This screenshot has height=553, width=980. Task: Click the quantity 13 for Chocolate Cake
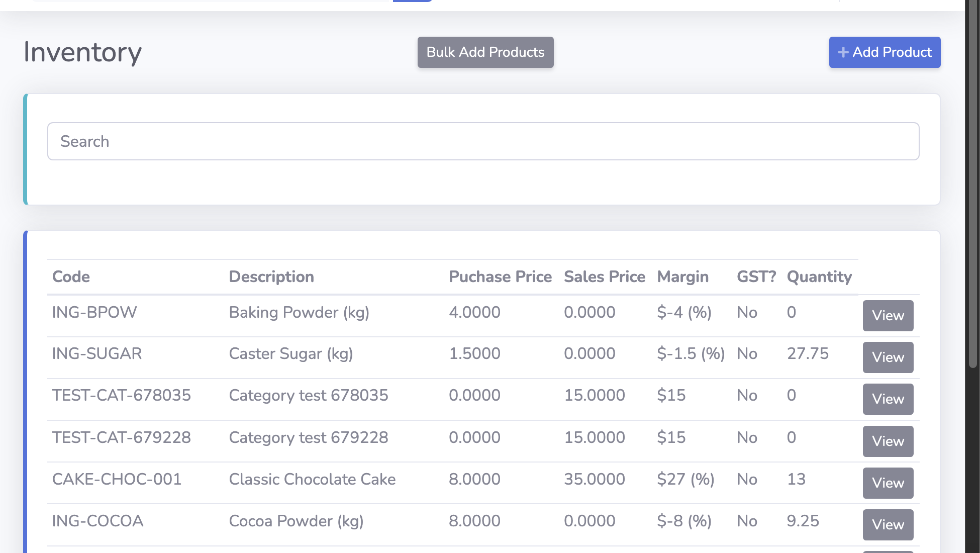pyautogui.click(x=796, y=479)
